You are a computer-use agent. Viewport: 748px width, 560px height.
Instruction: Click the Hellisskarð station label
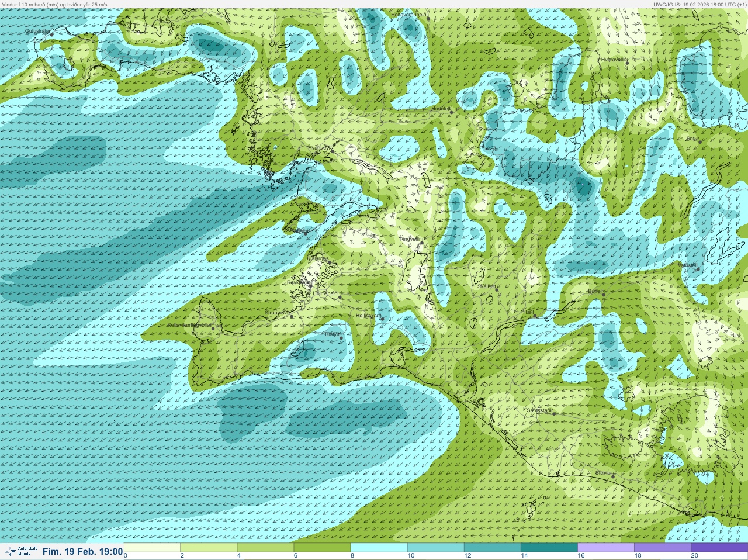click(368, 316)
